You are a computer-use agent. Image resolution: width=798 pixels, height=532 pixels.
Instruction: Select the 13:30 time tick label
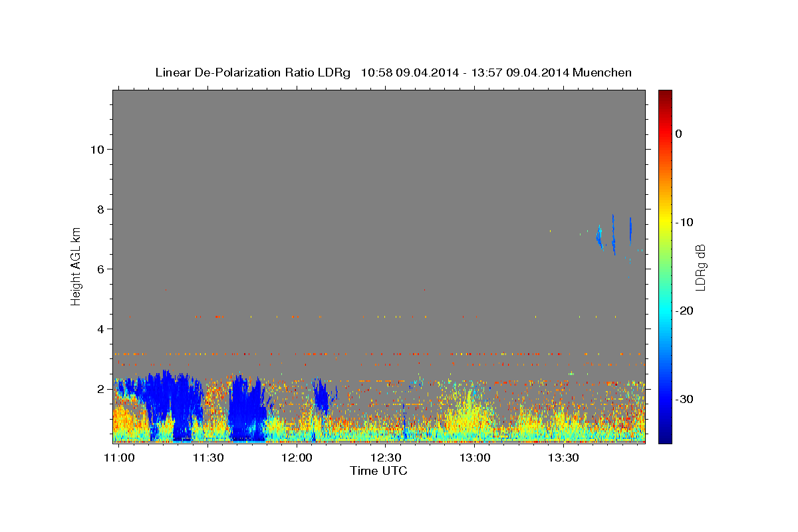pos(563,458)
